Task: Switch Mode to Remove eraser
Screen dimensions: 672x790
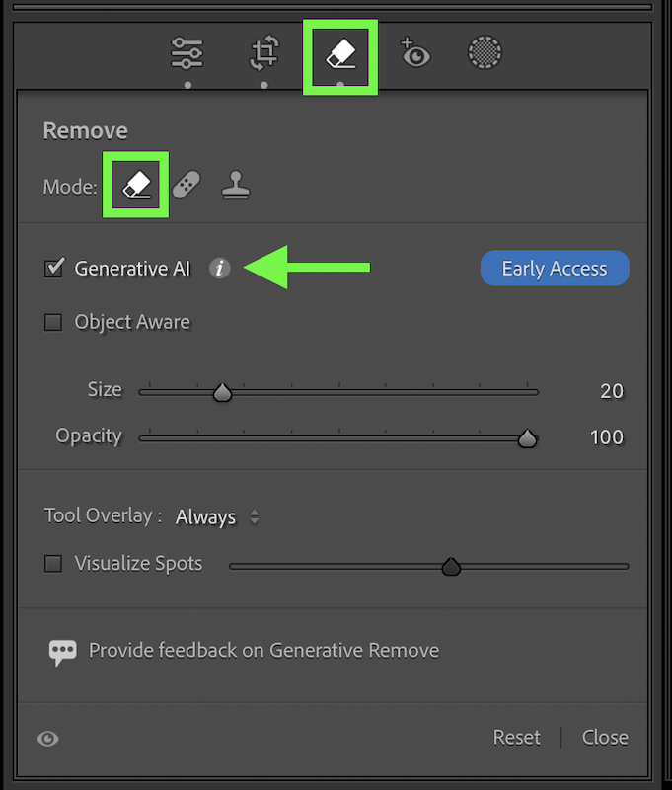Action: pyautogui.click(x=136, y=185)
